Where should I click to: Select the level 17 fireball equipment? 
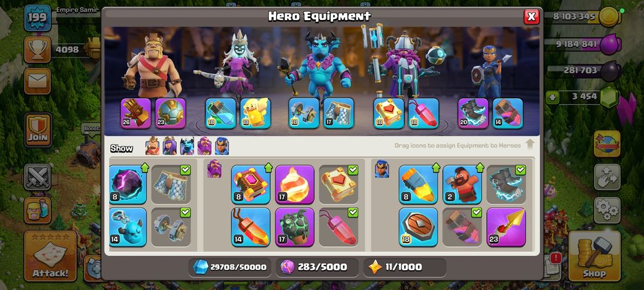(x=294, y=184)
